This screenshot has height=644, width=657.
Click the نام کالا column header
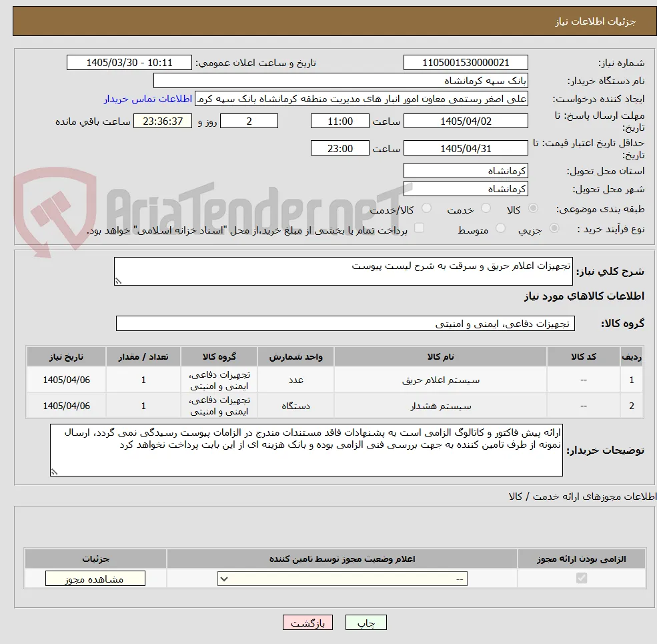click(x=440, y=356)
